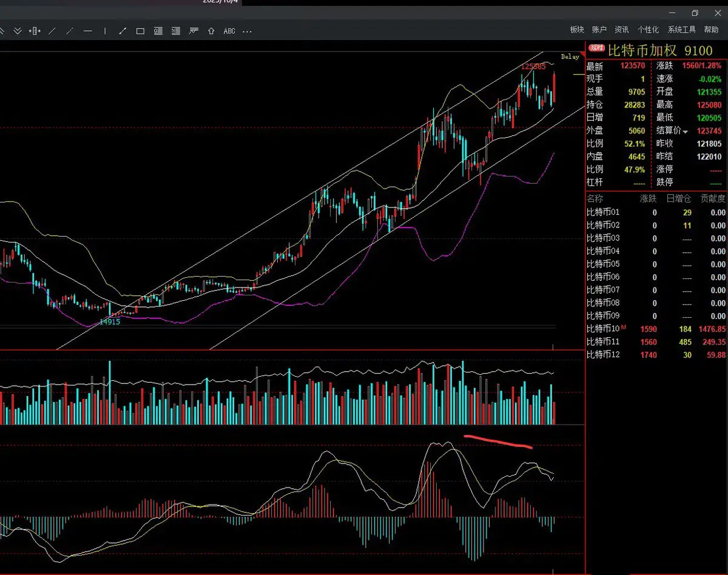
Task: Choose the arrow segment line tool
Action: pos(123,31)
